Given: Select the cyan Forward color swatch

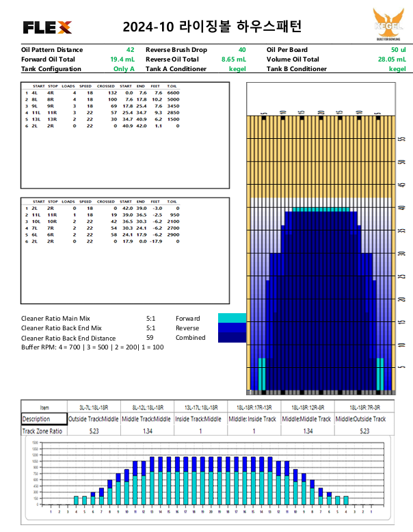Looking at the screenshot, I should [232, 318].
